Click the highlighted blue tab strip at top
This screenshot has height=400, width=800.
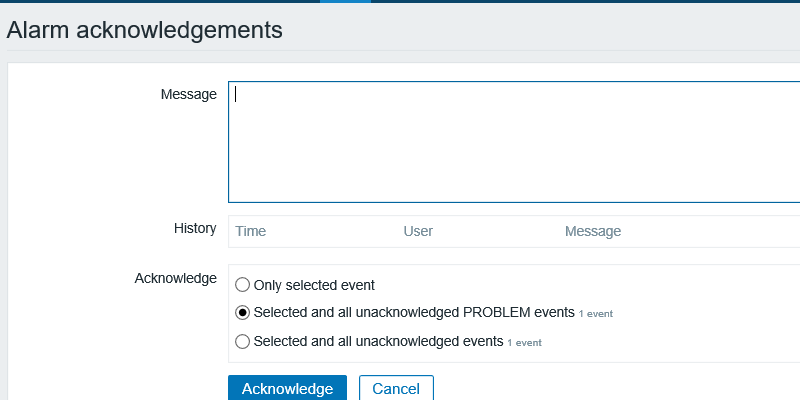345,1
